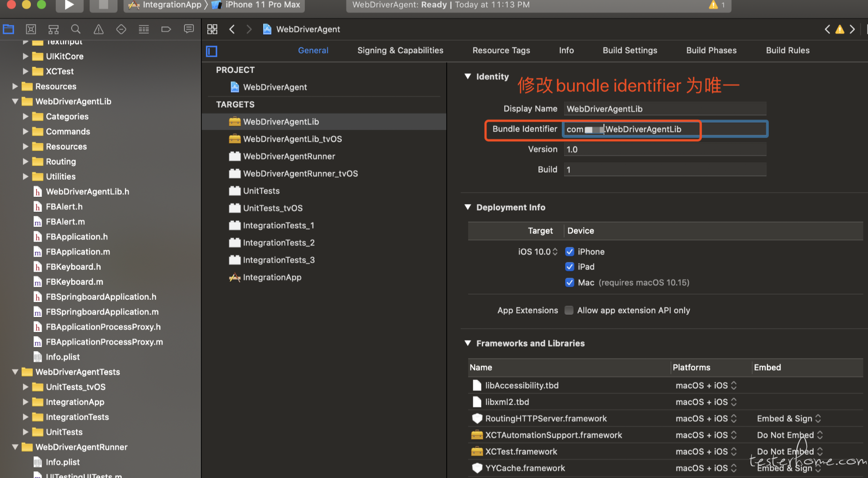868x478 pixels.
Task: Enable Allow app extension API only
Action: coord(569,311)
